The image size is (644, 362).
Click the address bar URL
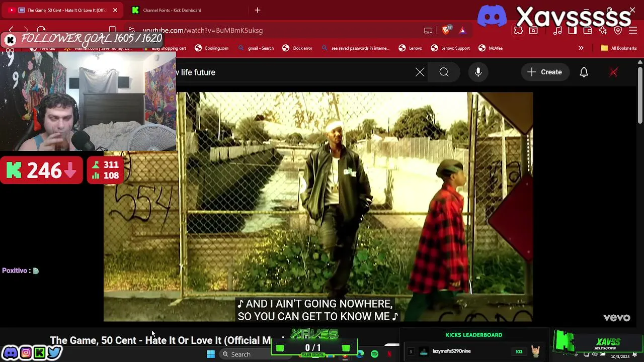click(203, 31)
